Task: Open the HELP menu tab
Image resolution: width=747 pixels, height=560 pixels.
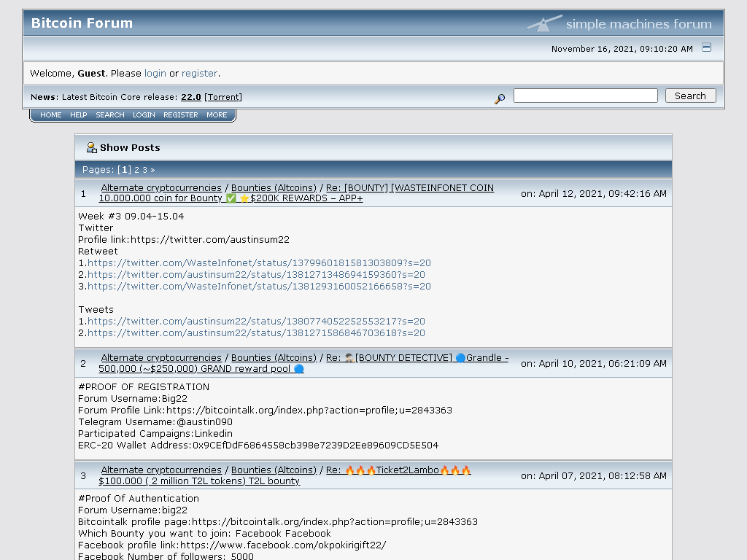Action: (x=79, y=114)
